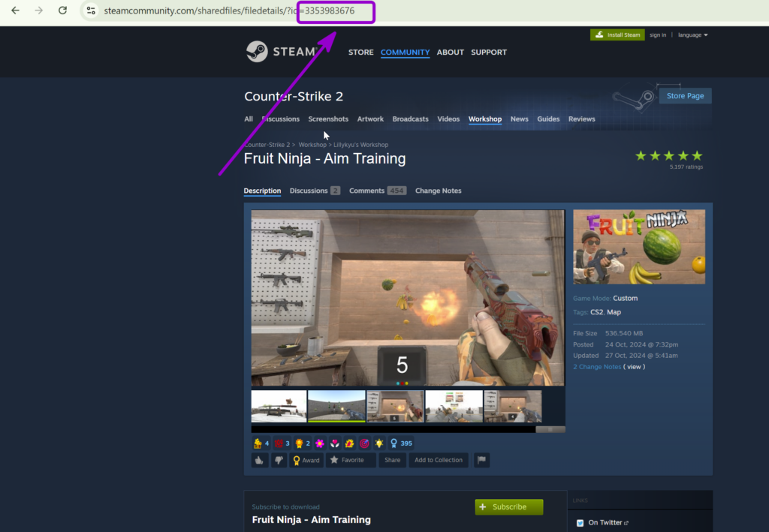Image resolution: width=769 pixels, height=532 pixels.
Task: Open the Change Notes tab
Action: tap(439, 191)
